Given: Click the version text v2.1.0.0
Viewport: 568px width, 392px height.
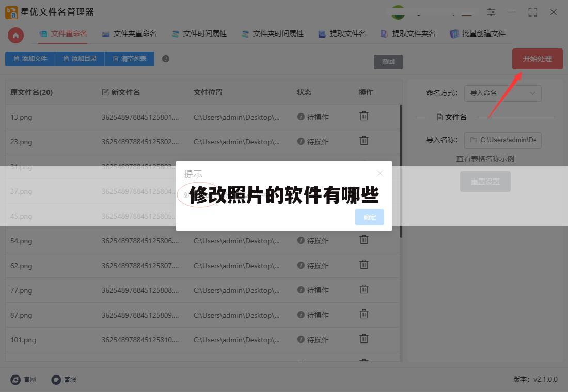Looking at the screenshot, I should click(545, 379).
